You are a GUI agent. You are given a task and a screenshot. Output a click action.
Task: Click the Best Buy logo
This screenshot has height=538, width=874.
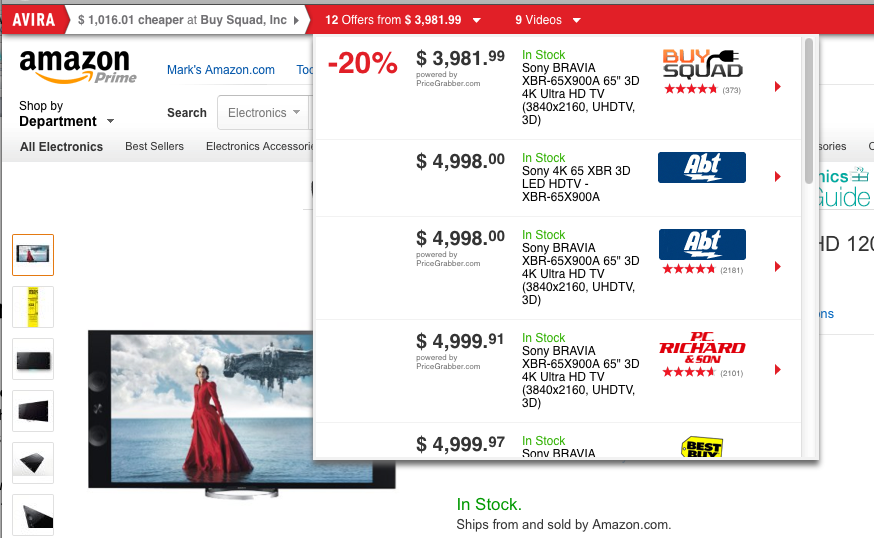(702, 447)
